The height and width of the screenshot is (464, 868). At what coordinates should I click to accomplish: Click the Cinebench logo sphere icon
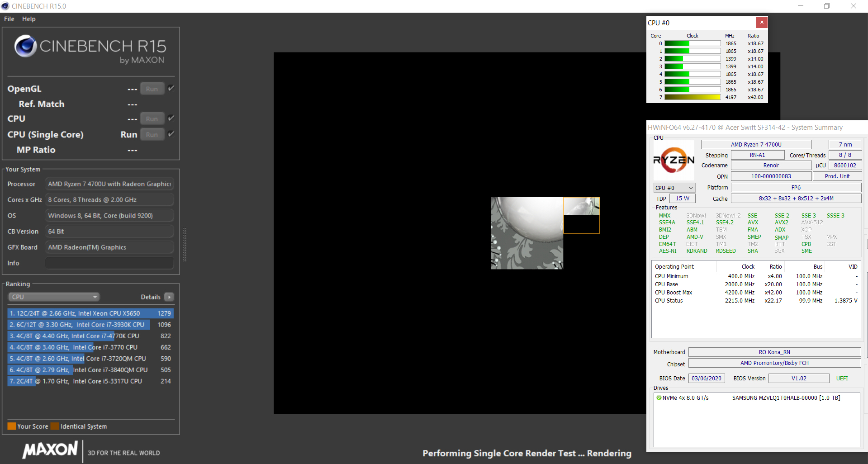point(25,46)
